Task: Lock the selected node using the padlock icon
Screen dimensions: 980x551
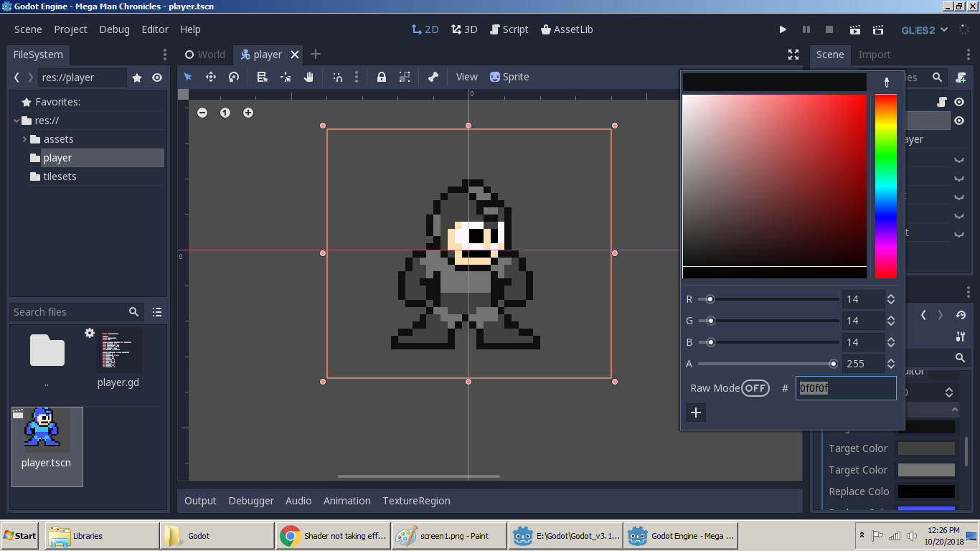Action: (x=381, y=77)
